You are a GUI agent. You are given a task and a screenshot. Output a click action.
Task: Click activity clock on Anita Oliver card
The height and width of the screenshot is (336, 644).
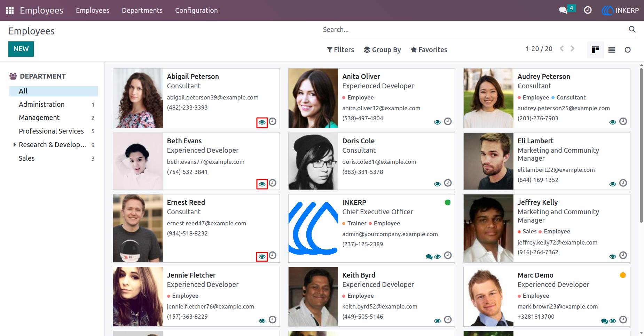(448, 121)
